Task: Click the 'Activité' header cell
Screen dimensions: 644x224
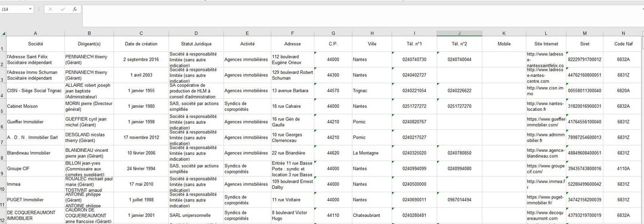Action: click(x=247, y=44)
